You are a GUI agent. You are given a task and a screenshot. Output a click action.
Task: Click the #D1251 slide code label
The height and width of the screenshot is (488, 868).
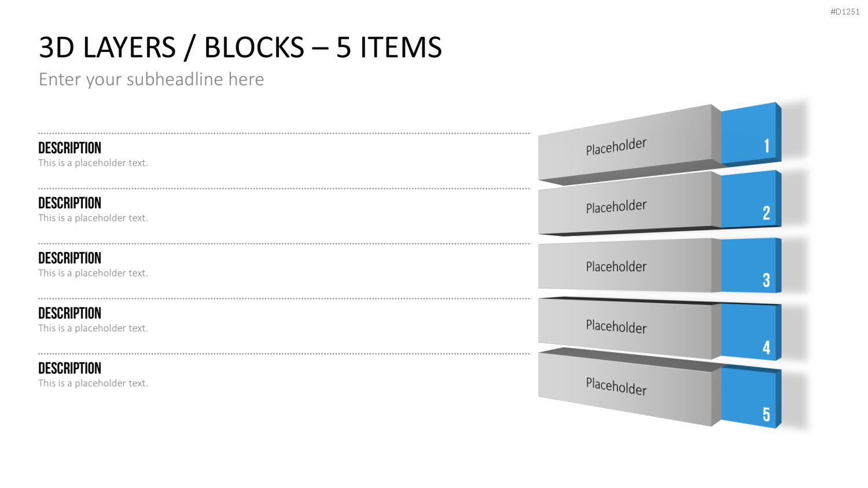coord(845,12)
